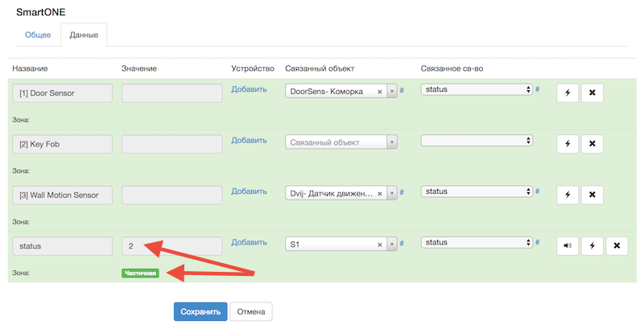Image resolution: width=644 pixels, height=329 pixels.
Task: Clear S1 linked object selection
Action: pos(380,245)
